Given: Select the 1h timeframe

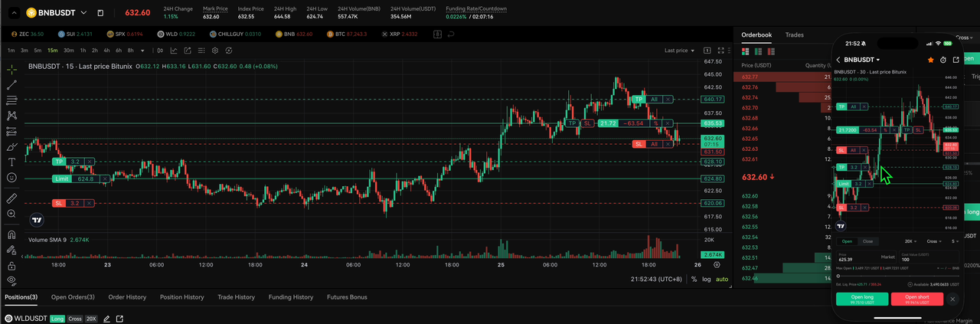Looking at the screenshot, I should (x=83, y=51).
